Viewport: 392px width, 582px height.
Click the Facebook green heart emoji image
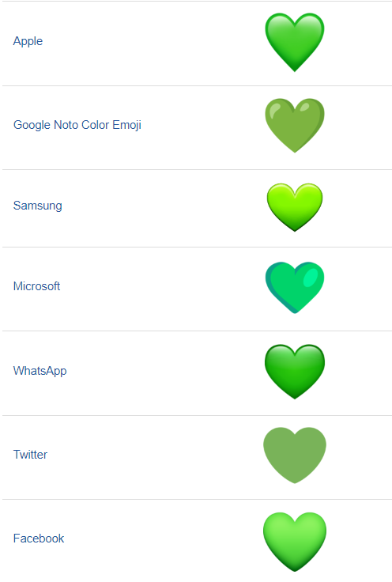pyautogui.click(x=295, y=542)
